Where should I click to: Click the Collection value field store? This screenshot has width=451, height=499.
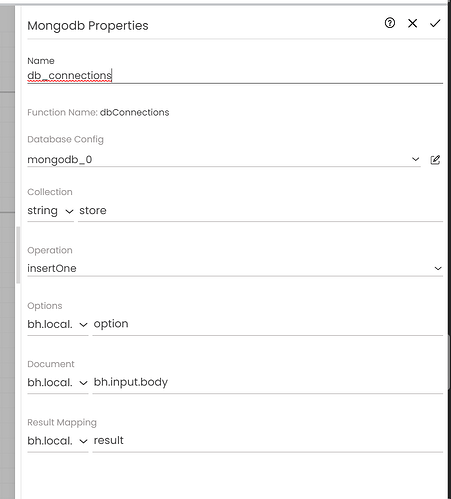click(x=260, y=211)
